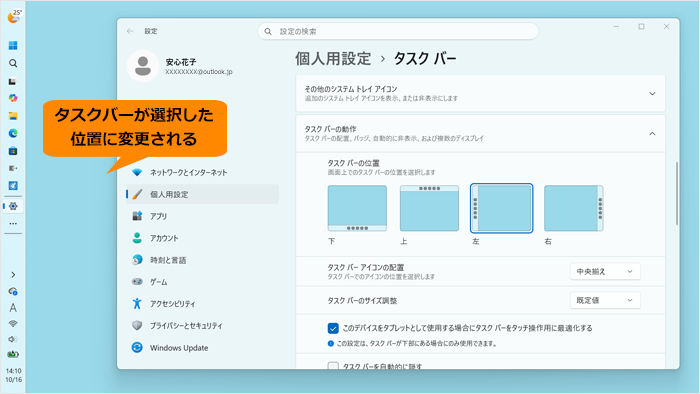Click the タスク バー アイコンの配置 label
The height and width of the screenshot is (394, 700).
click(366, 267)
